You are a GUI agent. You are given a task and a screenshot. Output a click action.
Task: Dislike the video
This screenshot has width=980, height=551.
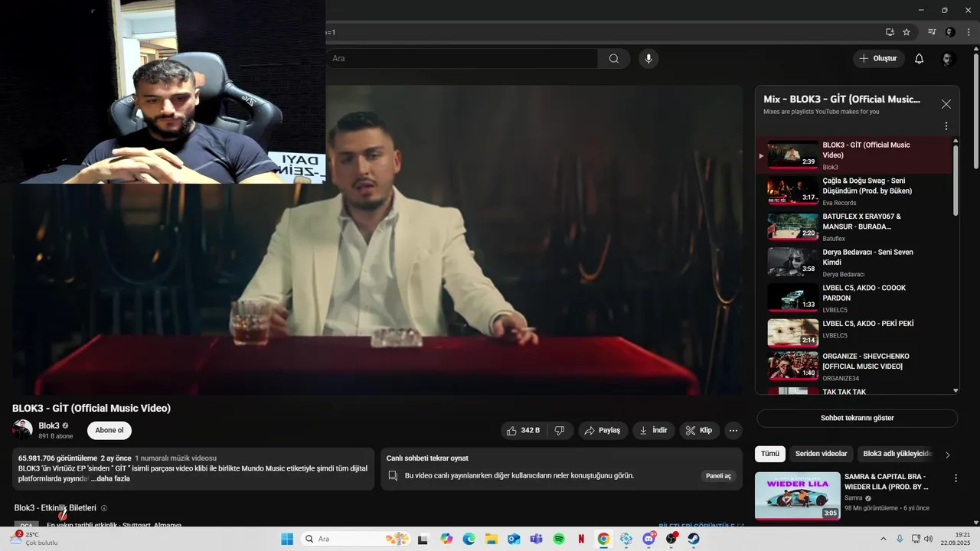tap(560, 430)
